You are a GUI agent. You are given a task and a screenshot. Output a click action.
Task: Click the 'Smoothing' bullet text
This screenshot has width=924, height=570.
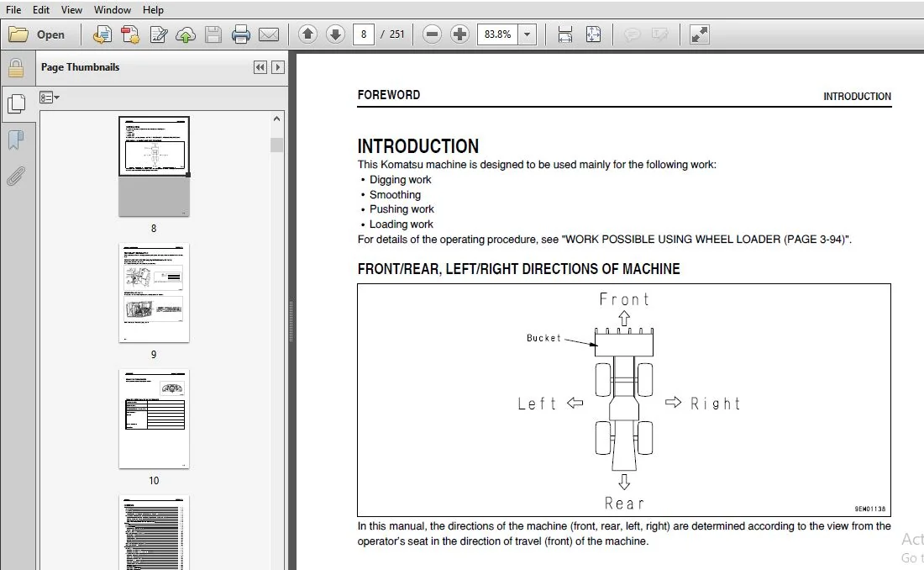pos(395,195)
